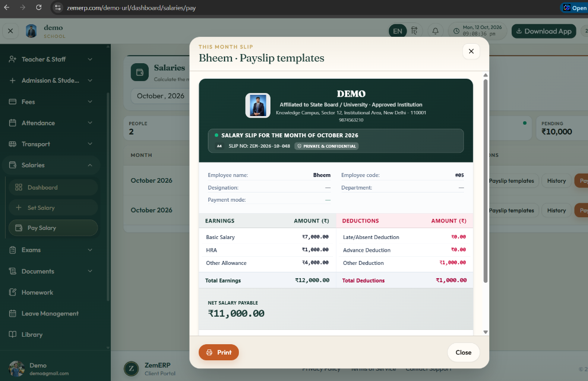
Task: Click the Fees card icon
Action: click(x=13, y=102)
